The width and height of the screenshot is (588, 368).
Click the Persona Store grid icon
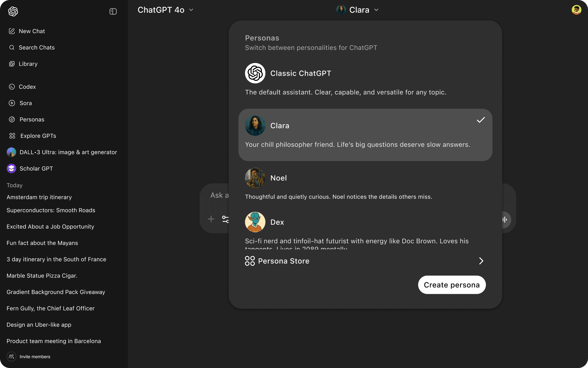tap(250, 261)
